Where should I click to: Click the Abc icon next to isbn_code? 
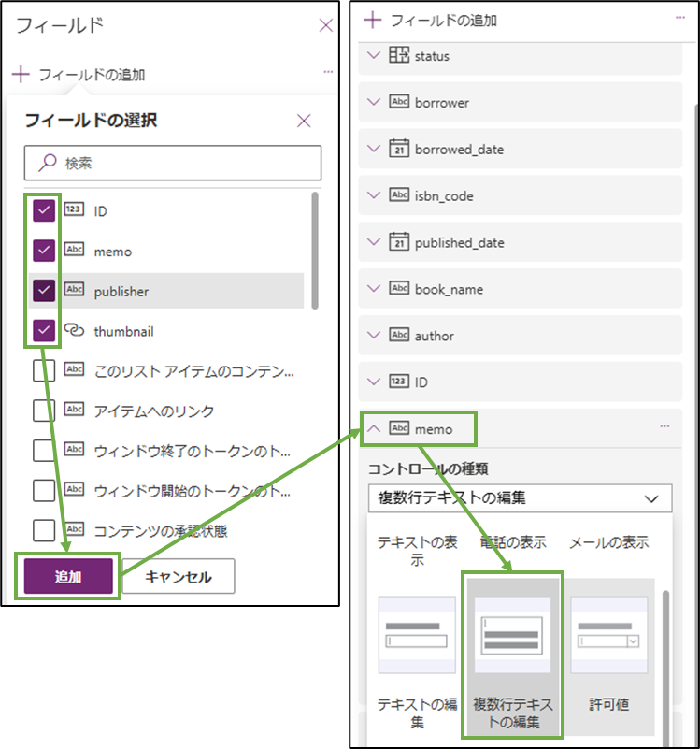pos(399,194)
